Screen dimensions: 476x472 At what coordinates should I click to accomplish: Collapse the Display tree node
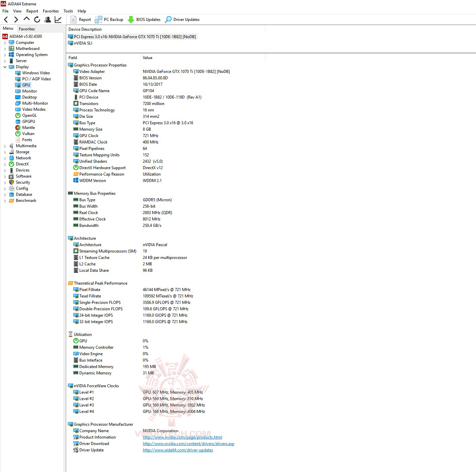click(x=5, y=67)
